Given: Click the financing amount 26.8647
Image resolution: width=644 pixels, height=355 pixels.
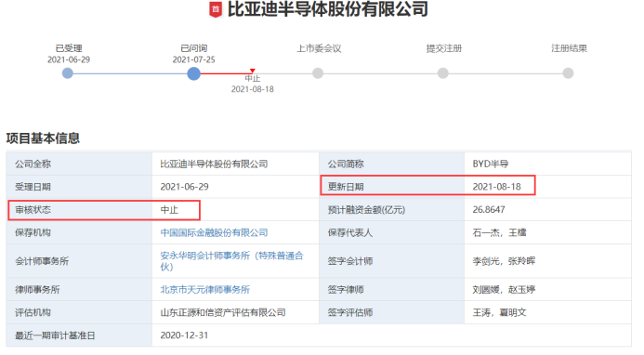Looking at the screenshot, I should [489, 209].
